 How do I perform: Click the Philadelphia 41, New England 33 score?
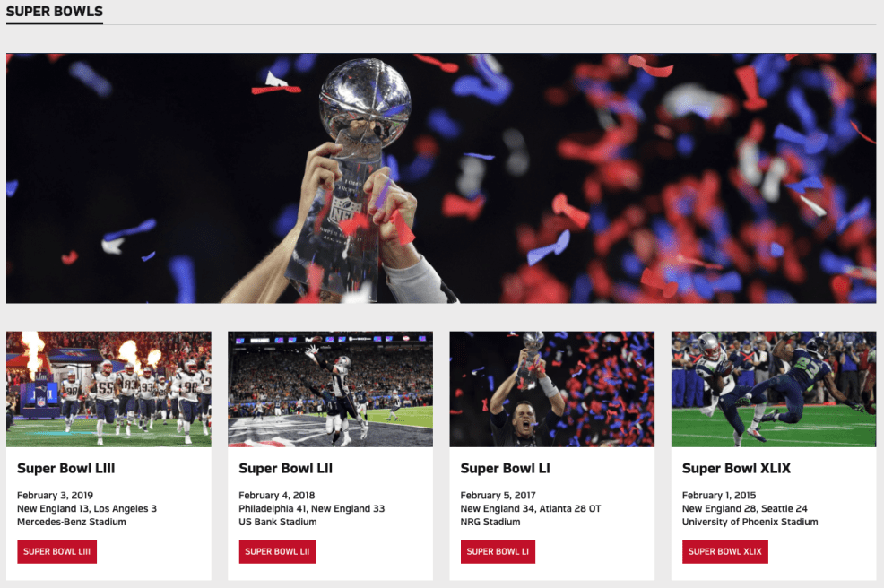(x=311, y=509)
